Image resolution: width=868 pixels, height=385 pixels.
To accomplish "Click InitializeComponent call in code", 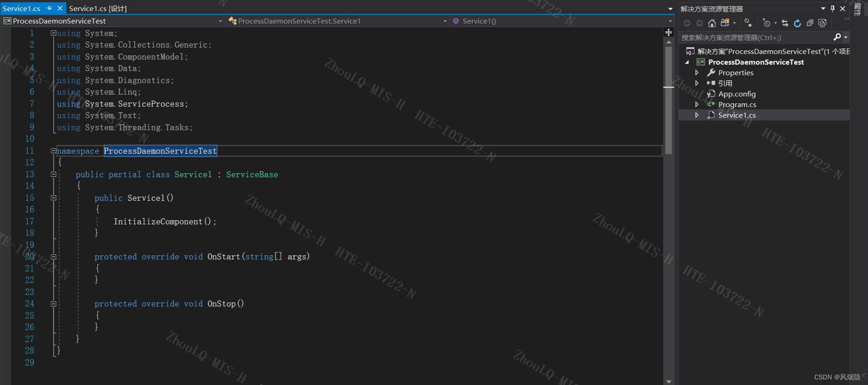I will click(158, 222).
